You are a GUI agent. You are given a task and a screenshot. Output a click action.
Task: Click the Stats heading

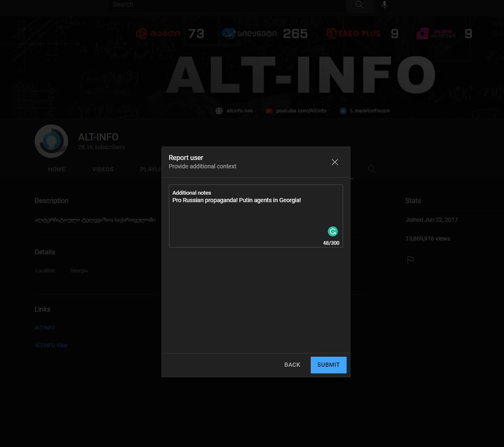click(413, 201)
